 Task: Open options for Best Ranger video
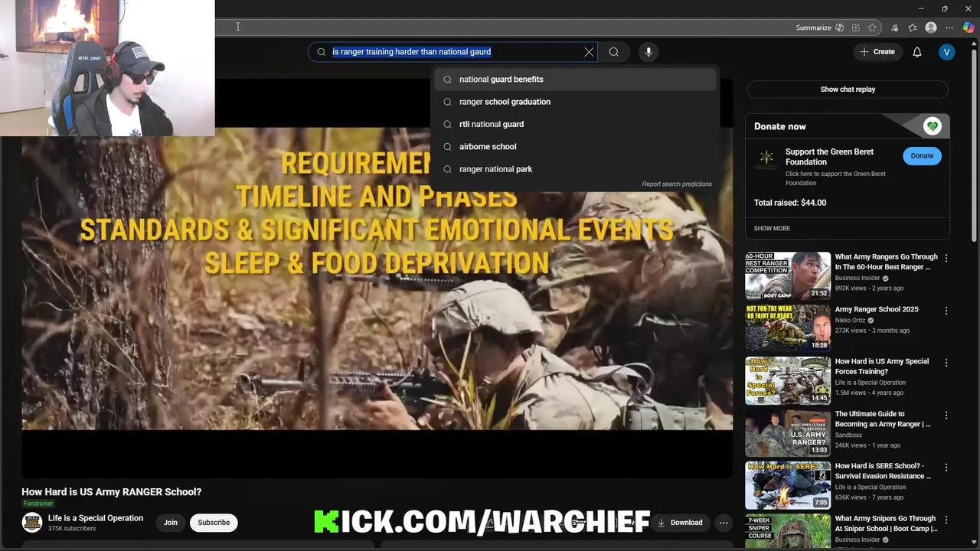pos(946,259)
